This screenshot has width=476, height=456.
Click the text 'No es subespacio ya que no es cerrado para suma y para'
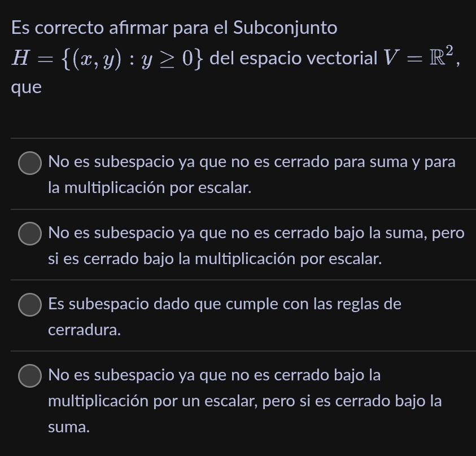[x=252, y=162]
